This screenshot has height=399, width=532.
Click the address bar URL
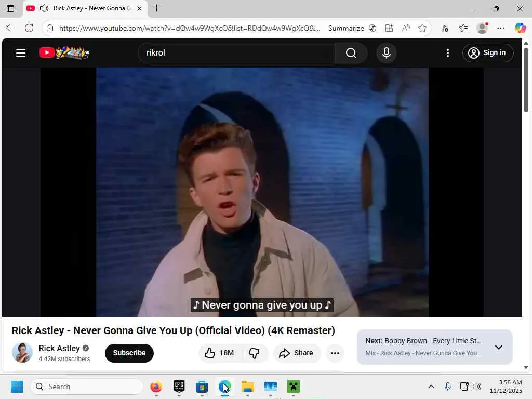tap(189, 28)
